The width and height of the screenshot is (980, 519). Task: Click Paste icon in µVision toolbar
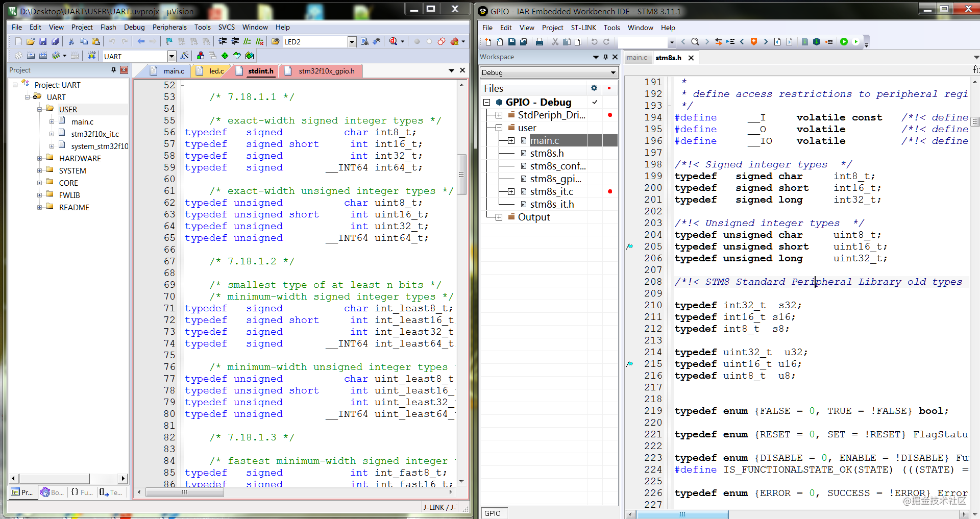click(x=96, y=41)
